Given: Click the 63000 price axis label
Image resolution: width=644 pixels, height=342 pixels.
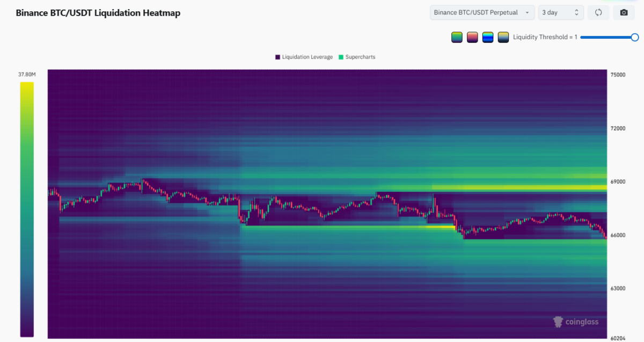Looking at the screenshot, I should [x=618, y=288].
